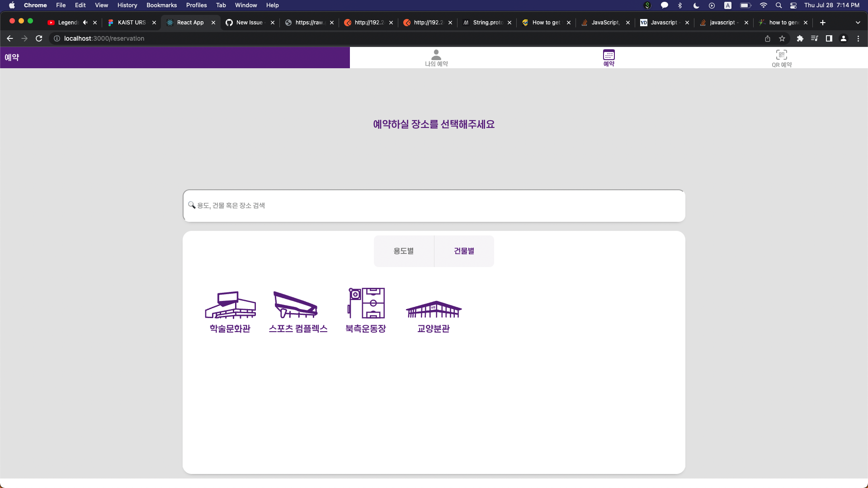
Task: Click the address bar URL localhost:3000/reservation
Action: (x=104, y=38)
